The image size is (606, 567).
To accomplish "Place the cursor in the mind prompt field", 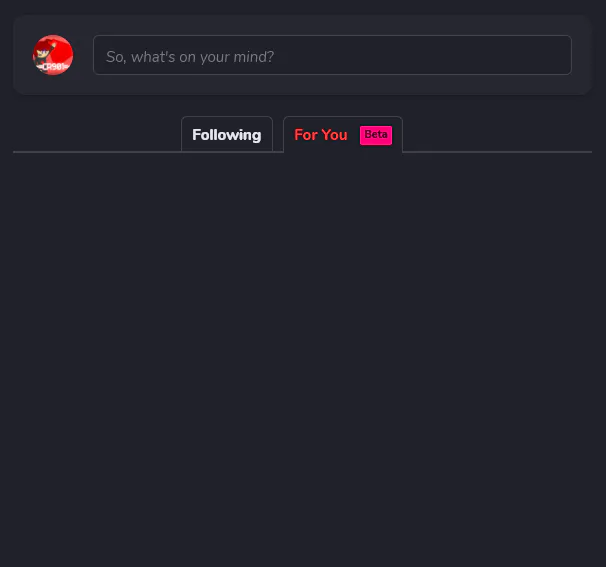I will 332,55.
